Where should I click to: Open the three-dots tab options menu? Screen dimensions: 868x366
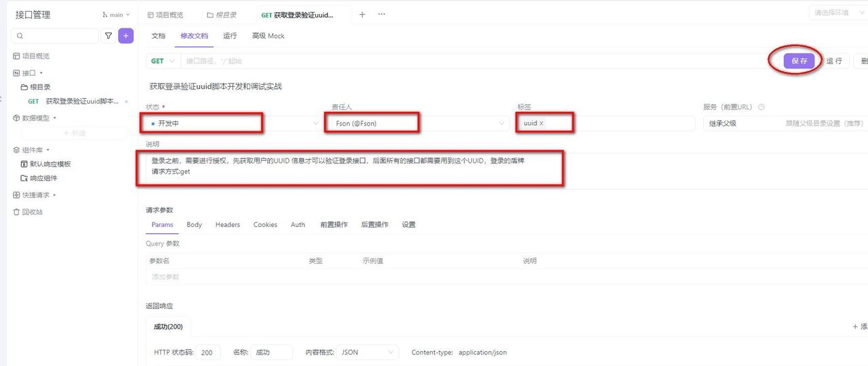(x=381, y=14)
